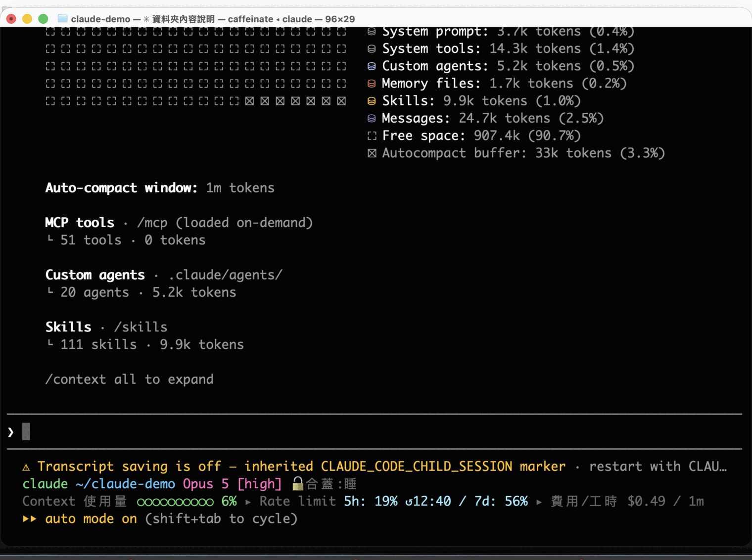Click 'Messages: 24.7k tokens' line

tap(493, 119)
